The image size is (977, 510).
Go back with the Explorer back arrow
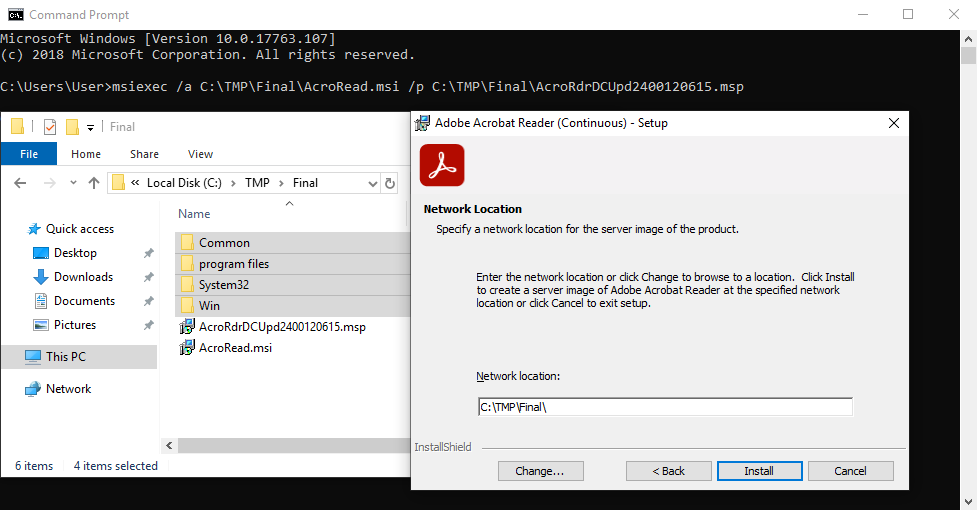[x=20, y=183]
